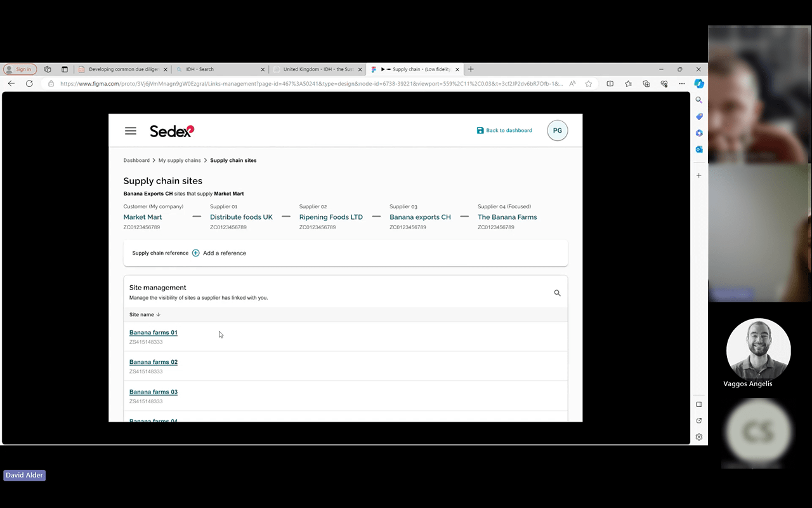Open the shopping tag sidebar icon

point(699,117)
